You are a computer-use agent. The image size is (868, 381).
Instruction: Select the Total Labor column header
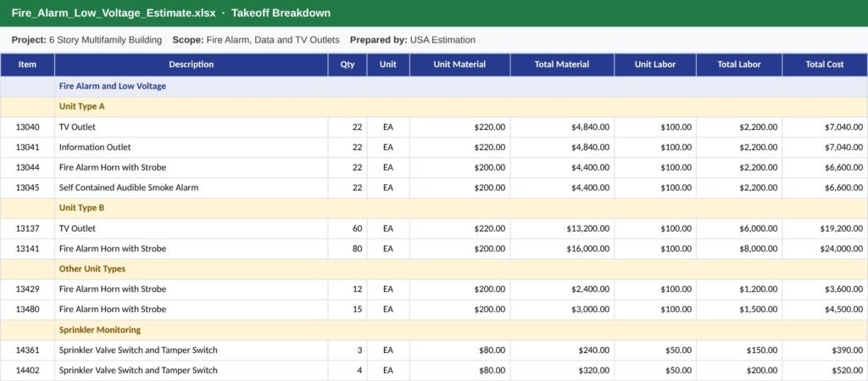(x=739, y=64)
